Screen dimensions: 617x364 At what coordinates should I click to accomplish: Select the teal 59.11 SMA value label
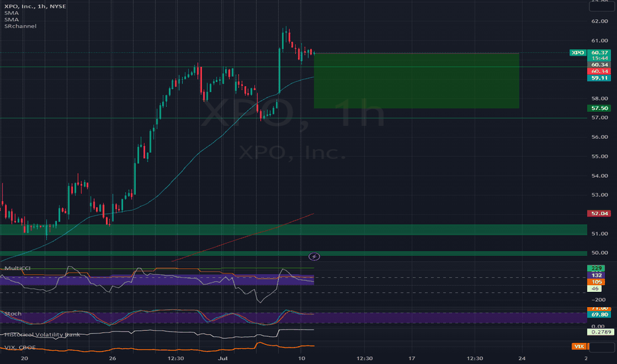click(599, 78)
